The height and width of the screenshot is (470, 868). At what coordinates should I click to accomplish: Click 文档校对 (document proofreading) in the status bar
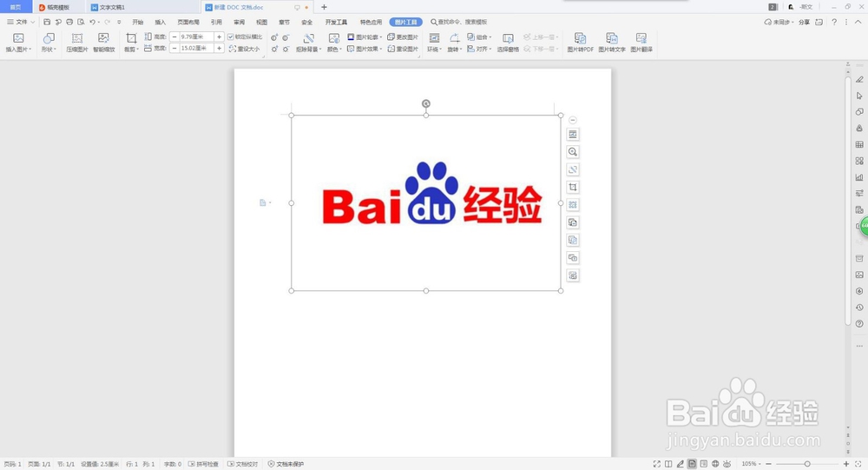point(242,464)
